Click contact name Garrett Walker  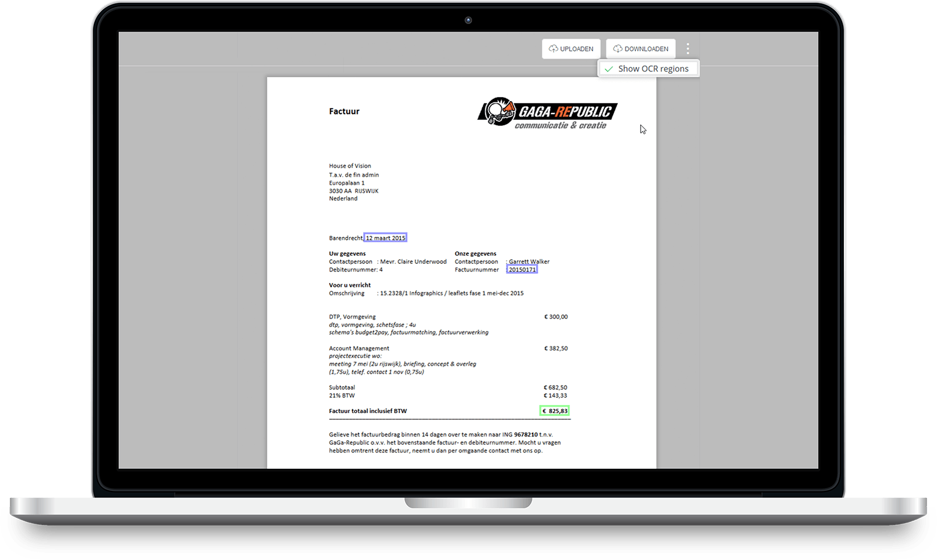click(x=529, y=262)
